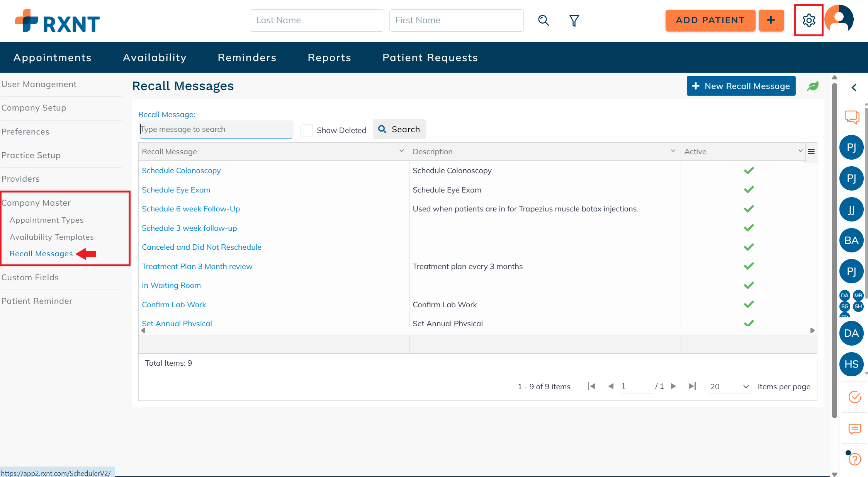868x477 pixels.
Task: Go to last page of grid
Action: pos(692,386)
